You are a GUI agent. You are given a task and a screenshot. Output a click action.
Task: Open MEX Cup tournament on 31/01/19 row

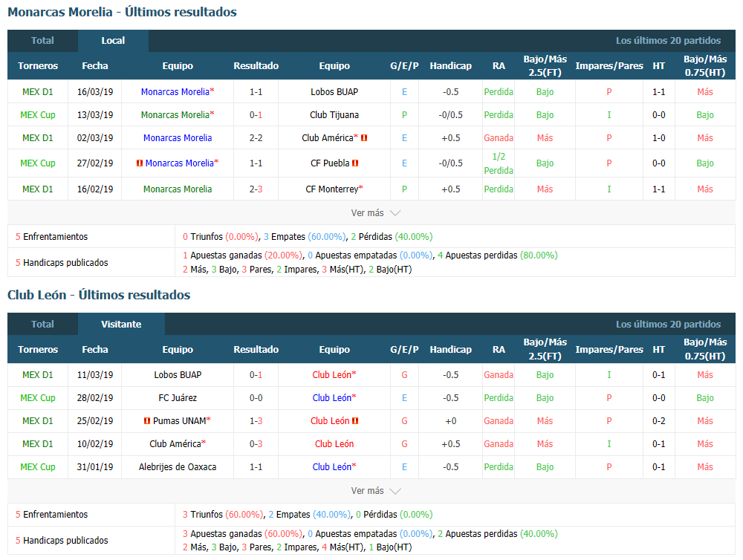[x=38, y=467]
